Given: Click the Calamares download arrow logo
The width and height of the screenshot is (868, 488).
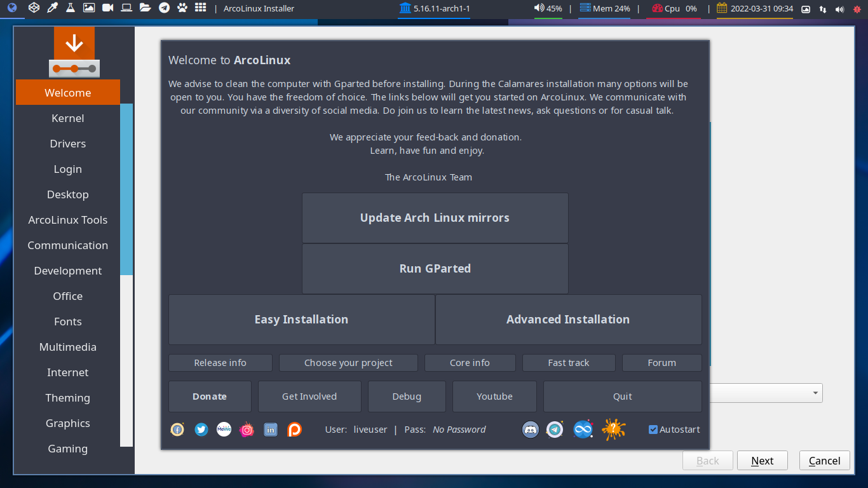Looking at the screenshot, I should (74, 52).
